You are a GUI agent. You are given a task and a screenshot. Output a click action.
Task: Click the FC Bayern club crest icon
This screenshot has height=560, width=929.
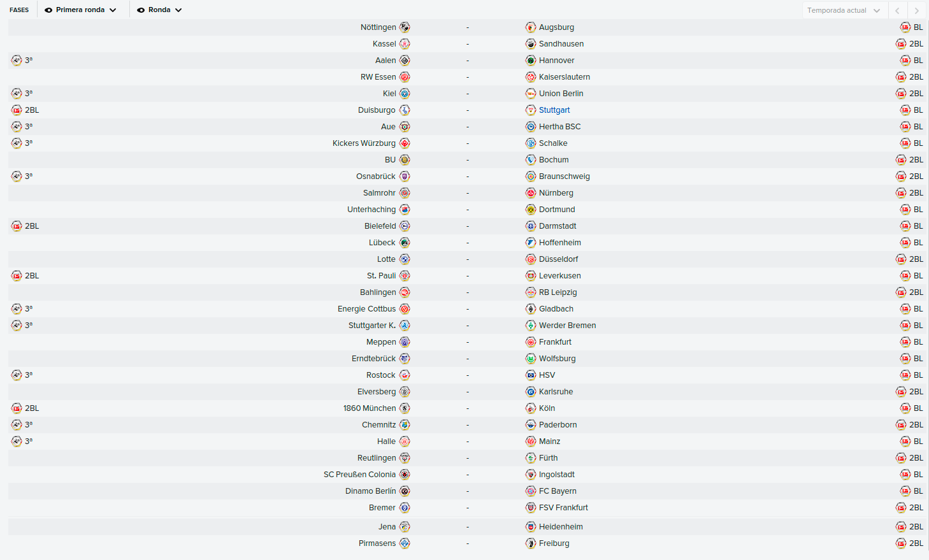[531, 491]
